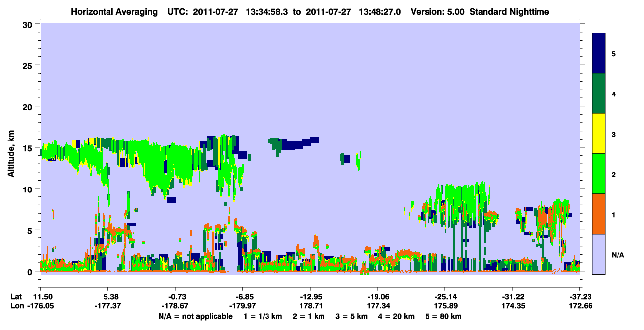
Task: Click the bright green level 2 colorbar segment
Action: pos(599,174)
